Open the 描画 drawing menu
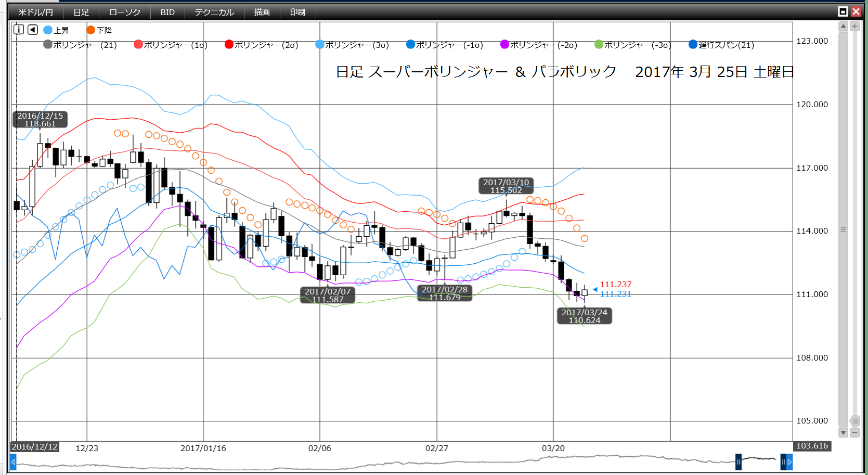Image resolution: width=868 pixels, height=475 pixels. click(x=262, y=12)
